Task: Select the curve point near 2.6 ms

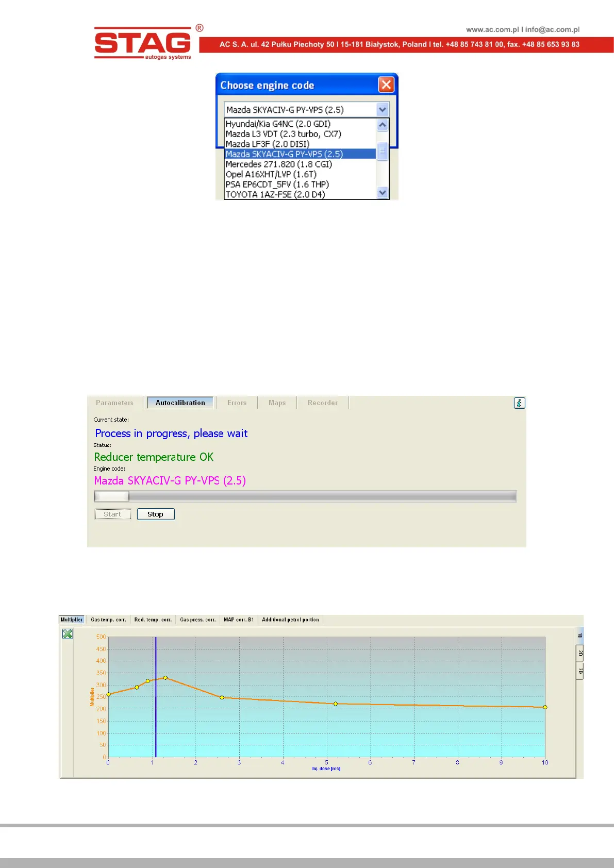Action: pos(222,697)
